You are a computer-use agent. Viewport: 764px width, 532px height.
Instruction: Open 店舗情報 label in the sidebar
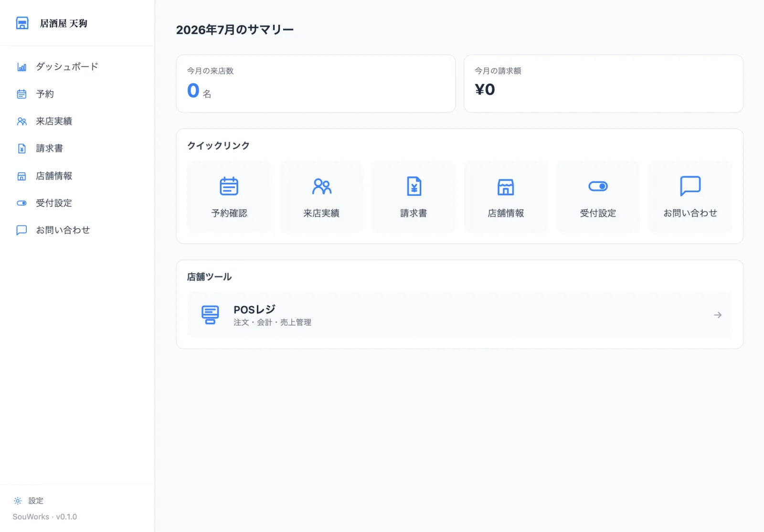(x=54, y=176)
